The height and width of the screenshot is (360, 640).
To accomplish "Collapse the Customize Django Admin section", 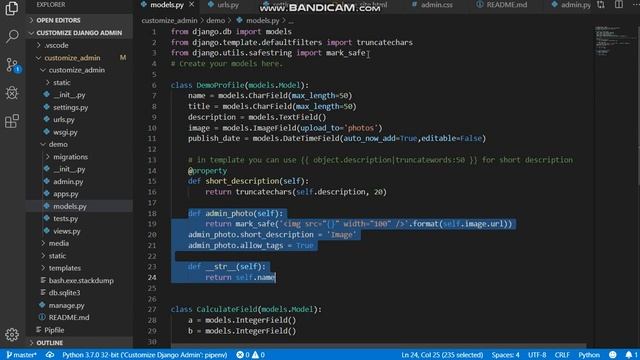I will [80, 33].
